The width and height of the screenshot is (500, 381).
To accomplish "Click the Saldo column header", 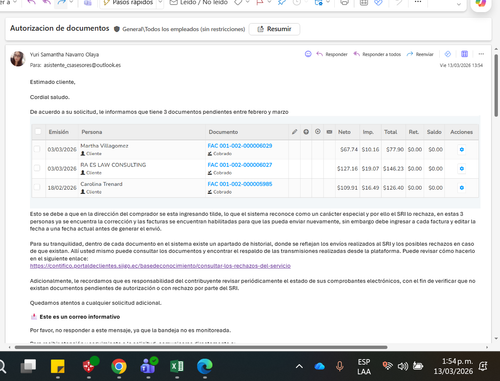I will [x=434, y=132].
